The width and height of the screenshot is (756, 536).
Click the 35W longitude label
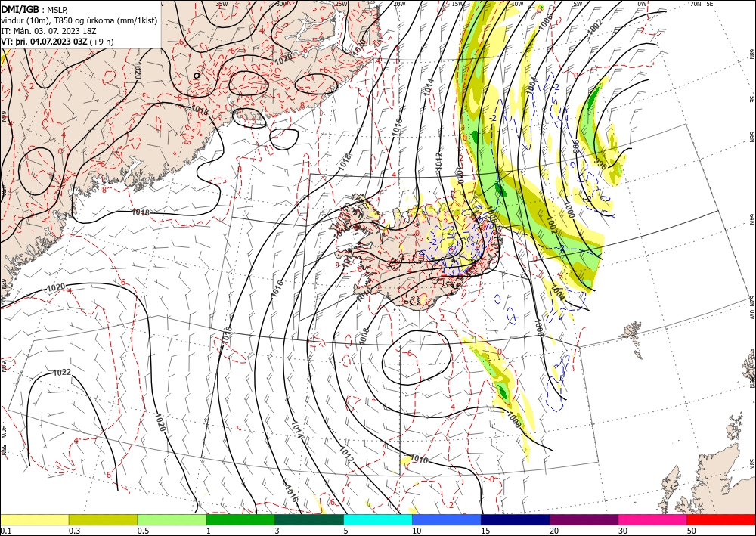(x=222, y=3)
